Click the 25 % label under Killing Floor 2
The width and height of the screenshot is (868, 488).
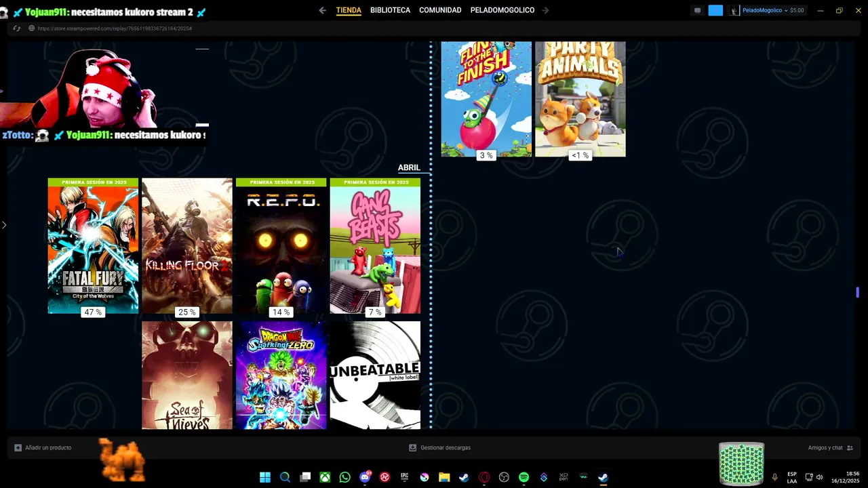pos(187,312)
